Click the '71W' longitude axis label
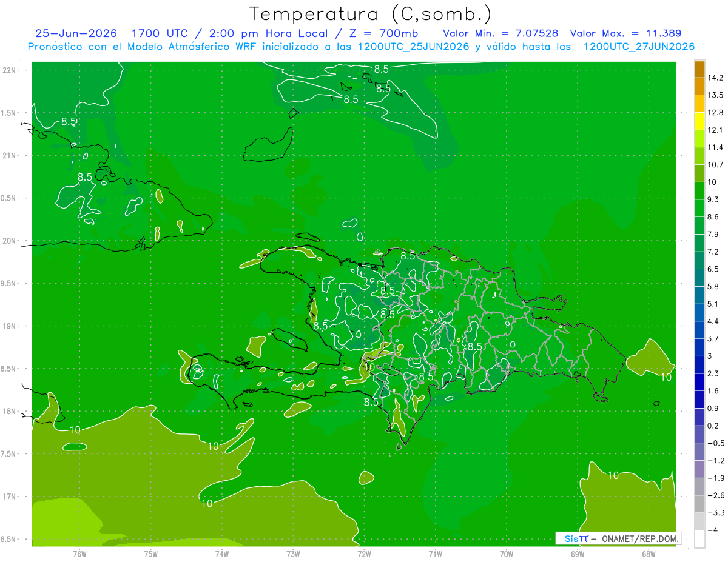The height and width of the screenshot is (562, 728). (x=435, y=554)
